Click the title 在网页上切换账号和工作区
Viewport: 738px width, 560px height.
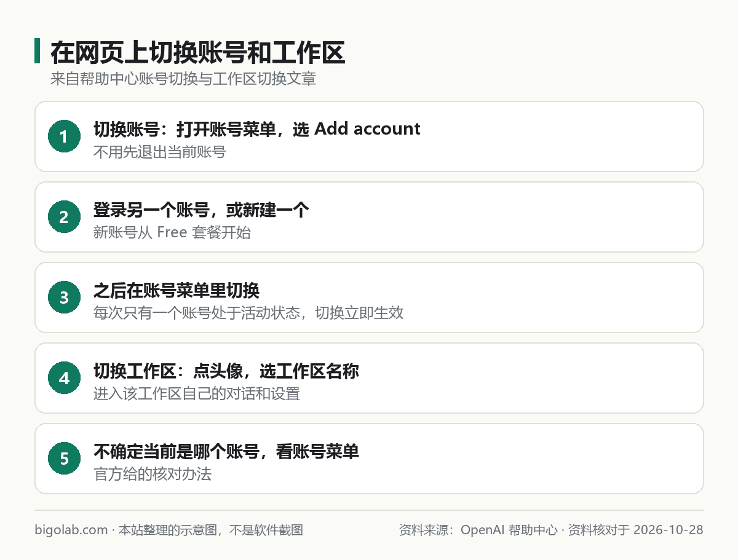[x=197, y=52]
